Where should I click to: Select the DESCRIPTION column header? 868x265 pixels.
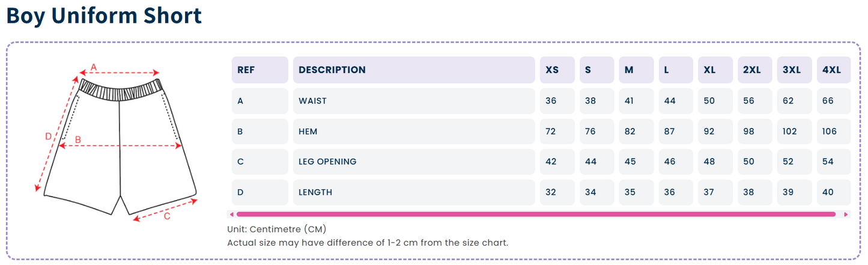pyautogui.click(x=414, y=70)
